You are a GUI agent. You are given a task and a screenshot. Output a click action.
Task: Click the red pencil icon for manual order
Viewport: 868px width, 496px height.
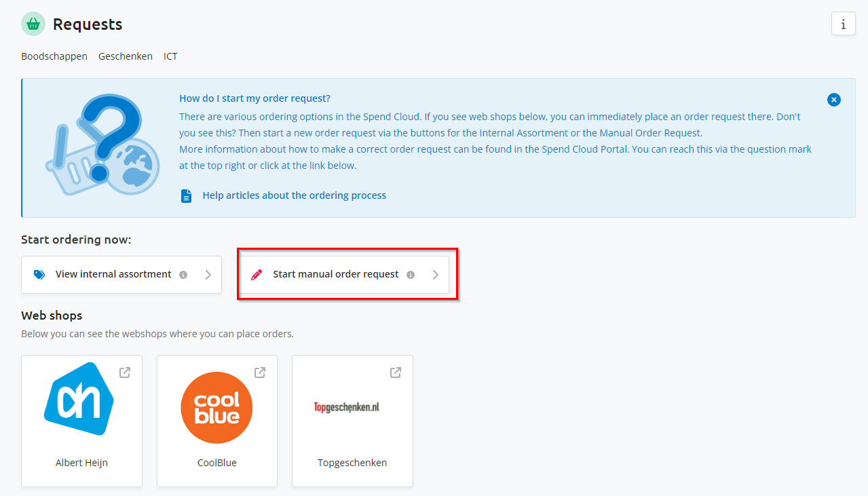tap(257, 275)
